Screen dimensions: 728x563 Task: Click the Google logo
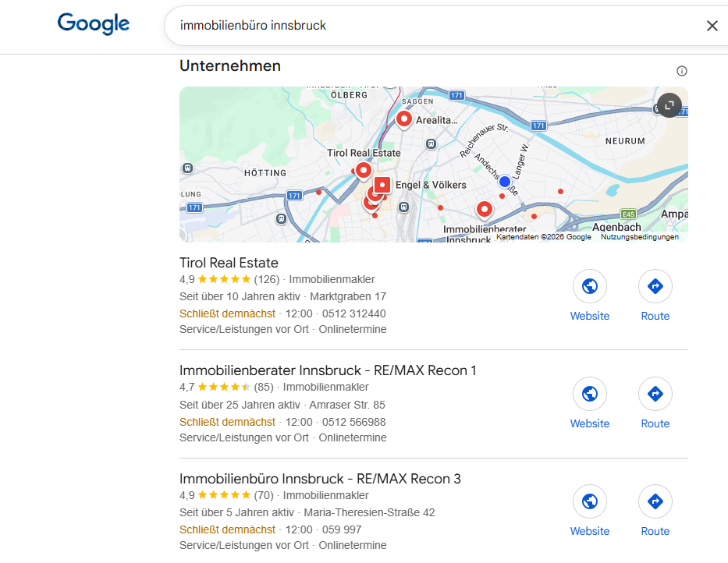point(93,24)
